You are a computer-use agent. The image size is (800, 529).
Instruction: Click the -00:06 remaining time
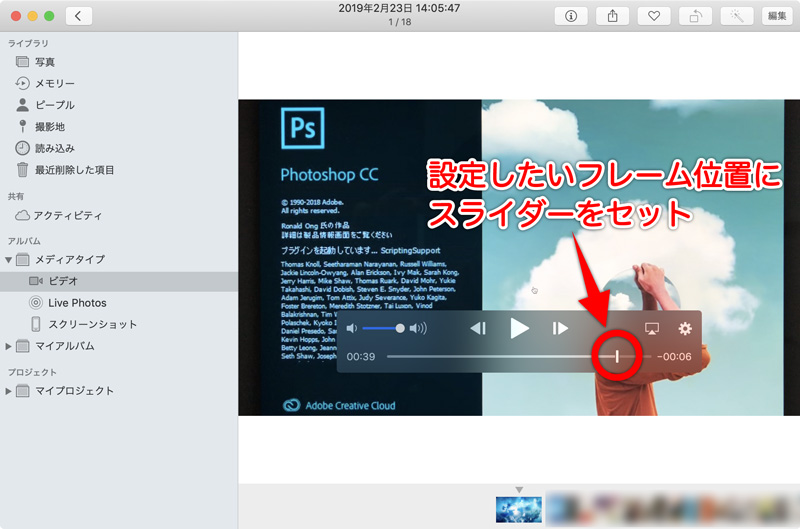pos(674,357)
